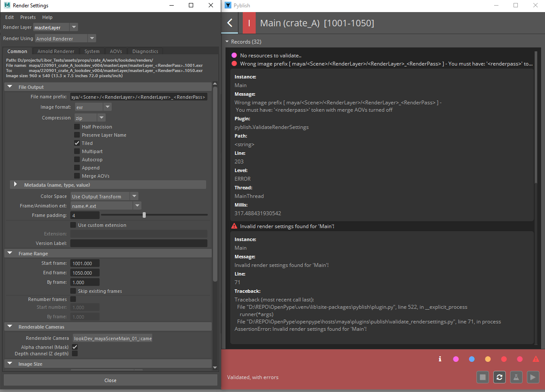Toggle the blue circle log filter
Image resolution: width=545 pixels, height=392 pixels.
(472, 359)
